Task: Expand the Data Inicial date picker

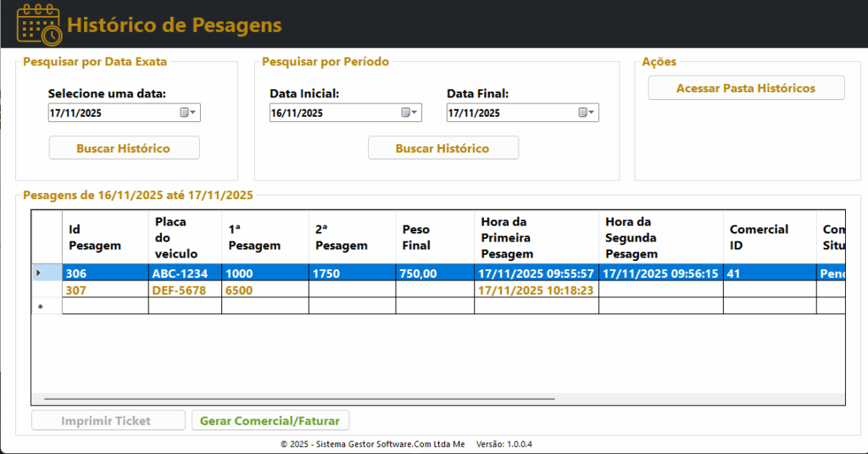Action: pos(408,113)
